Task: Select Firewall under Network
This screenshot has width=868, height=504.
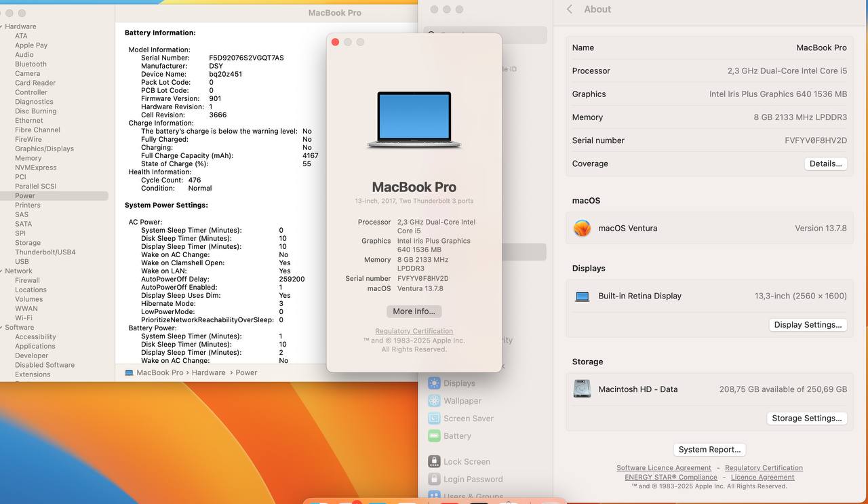Action: coord(28,280)
